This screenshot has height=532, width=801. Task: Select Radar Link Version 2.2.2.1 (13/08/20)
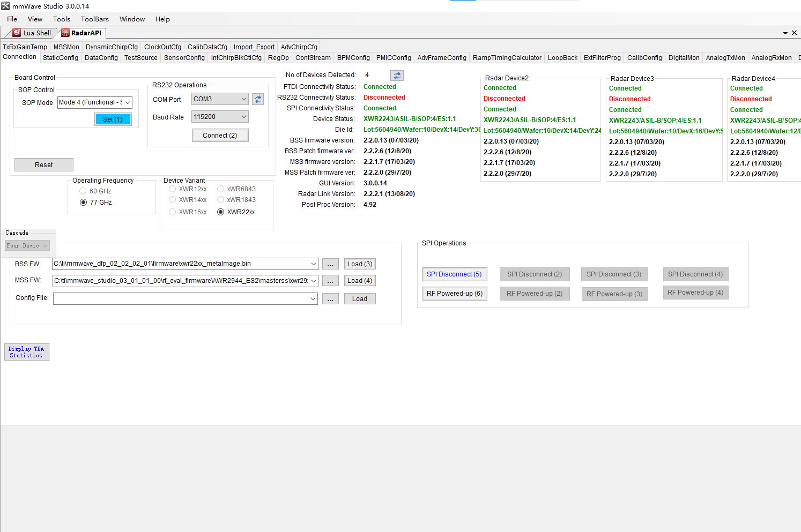389,194
